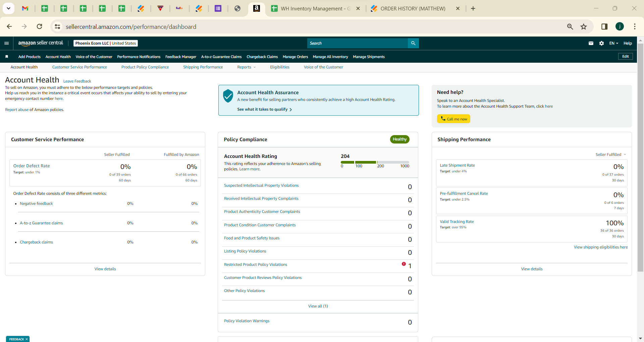Open the Chrome profile avatar

620,26
